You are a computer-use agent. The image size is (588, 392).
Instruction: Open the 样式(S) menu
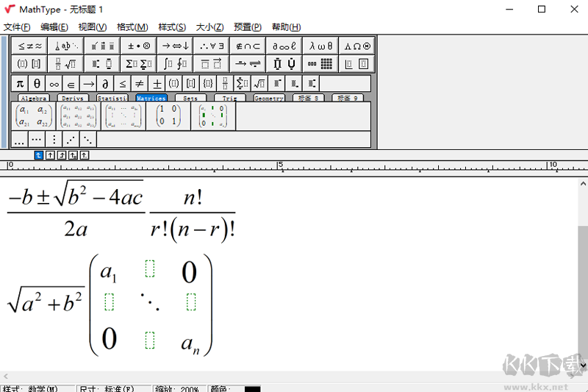tap(172, 27)
